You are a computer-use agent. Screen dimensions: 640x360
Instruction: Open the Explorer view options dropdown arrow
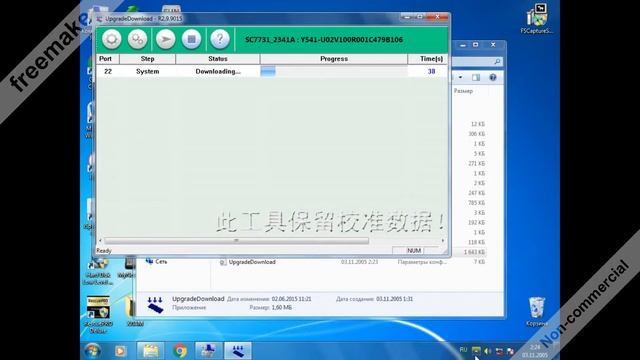[460, 77]
